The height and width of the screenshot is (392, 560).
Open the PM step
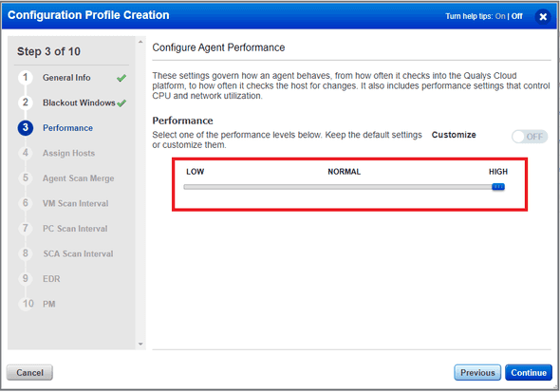click(49, 304)
